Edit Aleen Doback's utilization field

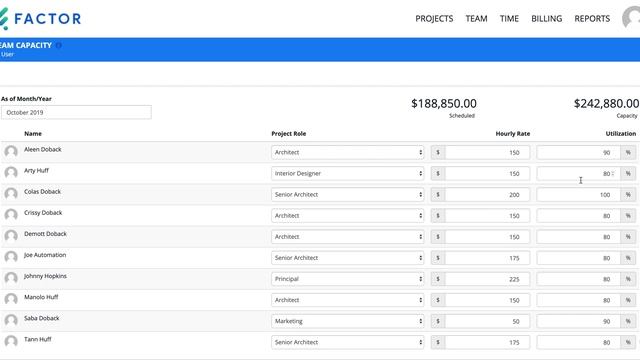click(578, 152)
